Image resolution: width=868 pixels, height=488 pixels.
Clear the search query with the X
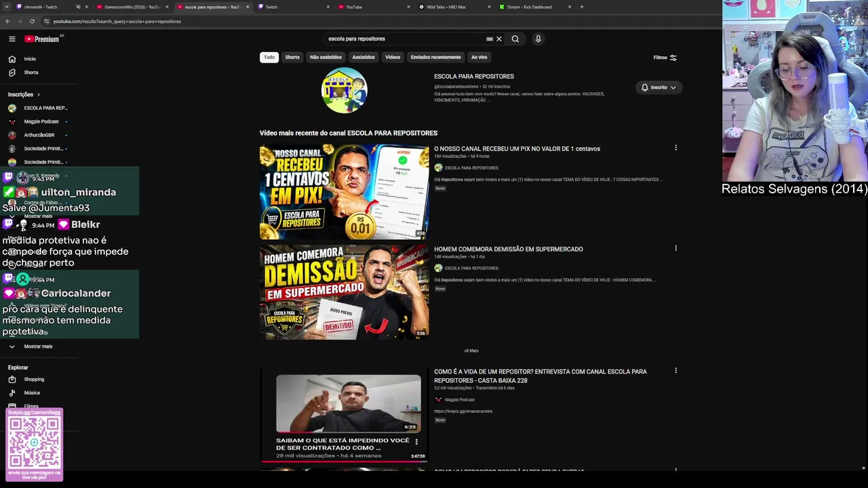pos(499,39)
